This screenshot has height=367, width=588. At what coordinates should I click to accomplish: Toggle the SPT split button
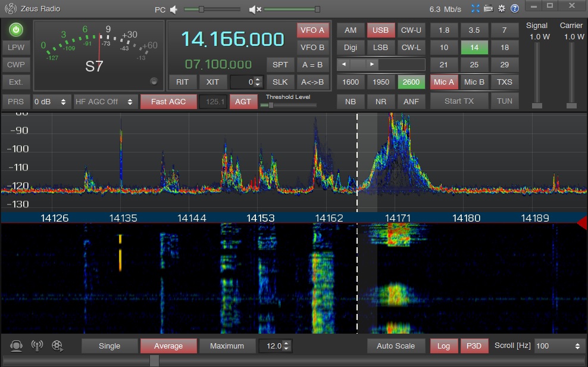click(x=280, y=64)
